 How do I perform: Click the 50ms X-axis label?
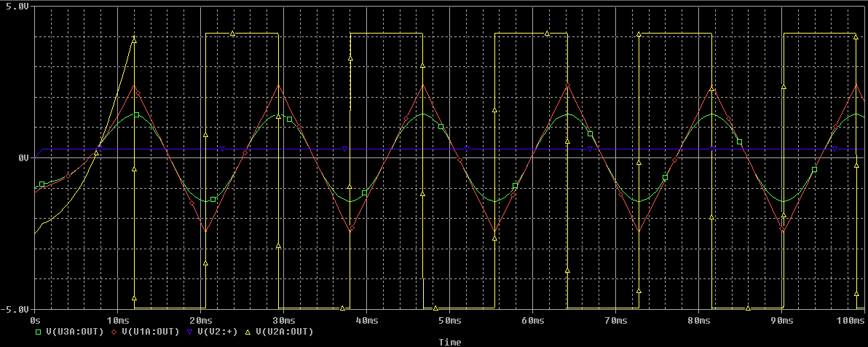[449, 321]
